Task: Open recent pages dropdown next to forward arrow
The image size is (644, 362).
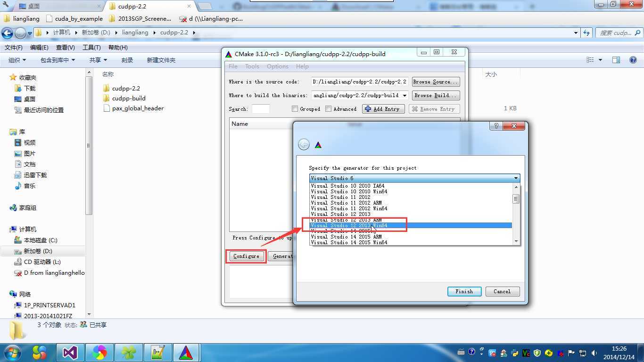Action: 30,33
